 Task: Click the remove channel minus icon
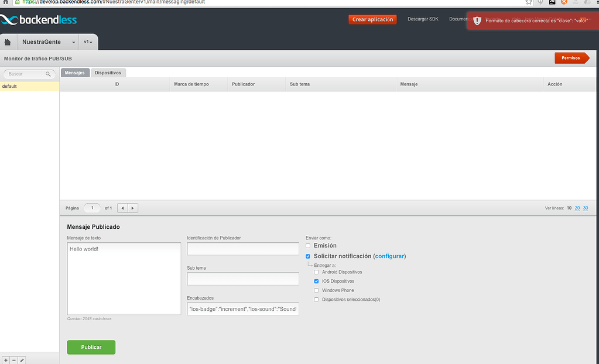click(x=13, y=360)
